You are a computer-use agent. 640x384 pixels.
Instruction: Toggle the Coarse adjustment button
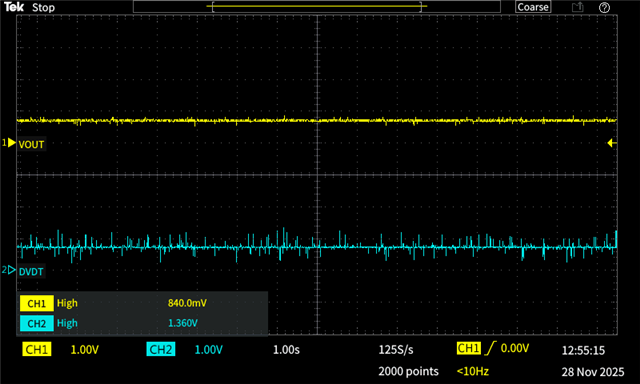coord(533,7)
